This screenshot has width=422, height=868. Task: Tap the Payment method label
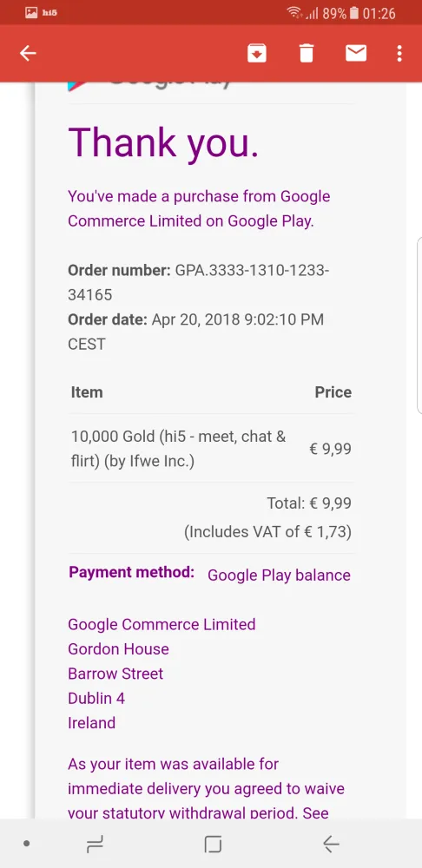coord(131,572)
